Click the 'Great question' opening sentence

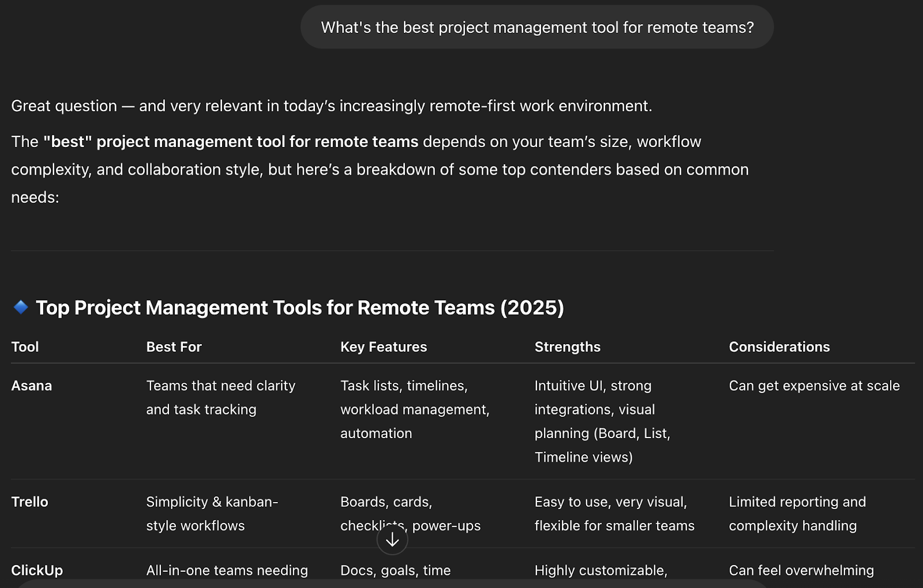coord(332,106)
